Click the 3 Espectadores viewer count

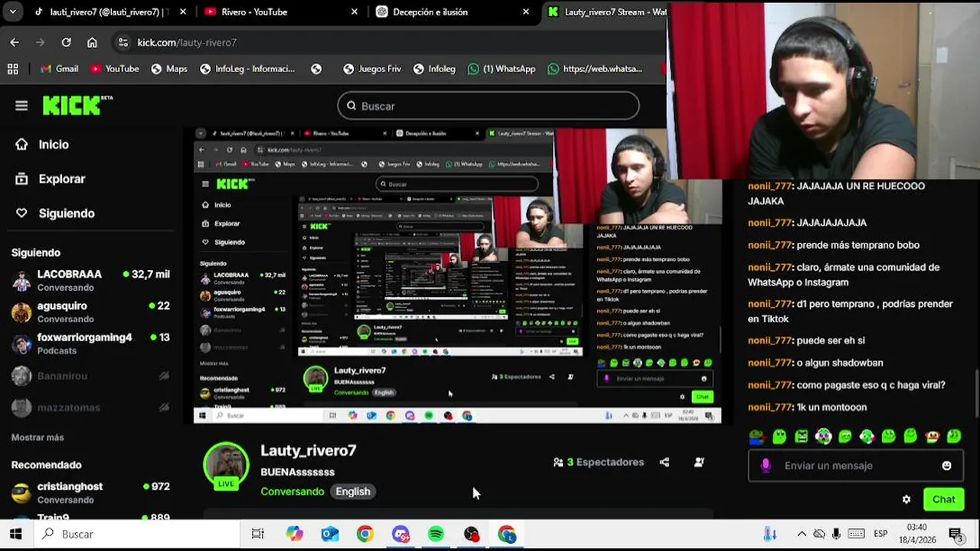pos(598,462)
